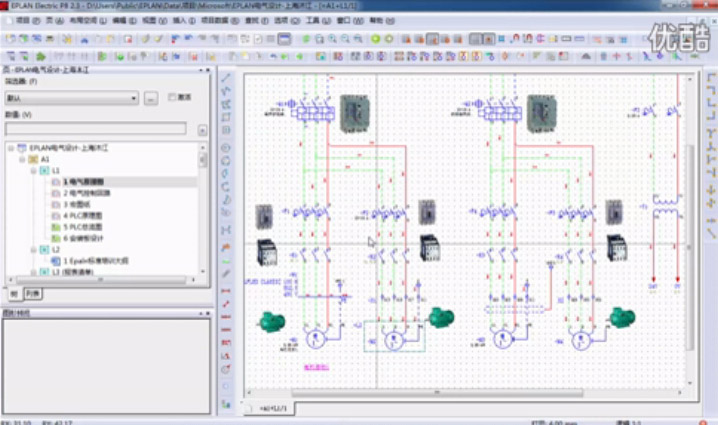Select page 2 电气控制回路 in the tree
718x425 pixels.
pos(87,193)
